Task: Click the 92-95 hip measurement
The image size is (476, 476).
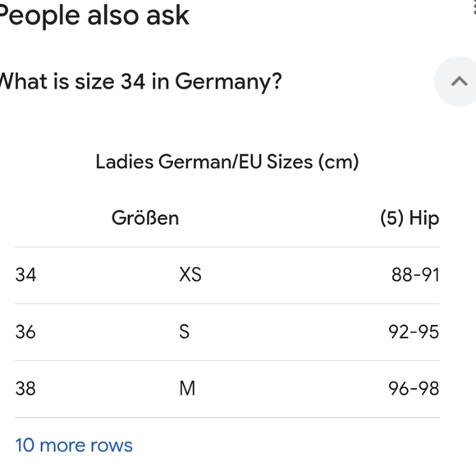Action: pos(414,332)
